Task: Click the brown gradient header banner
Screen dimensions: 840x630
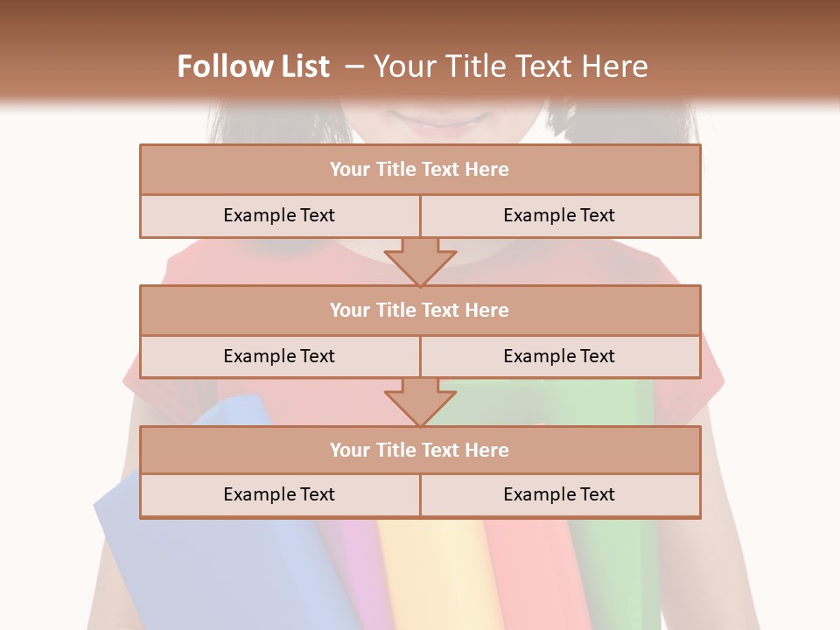Action: [x=420, y=51]
